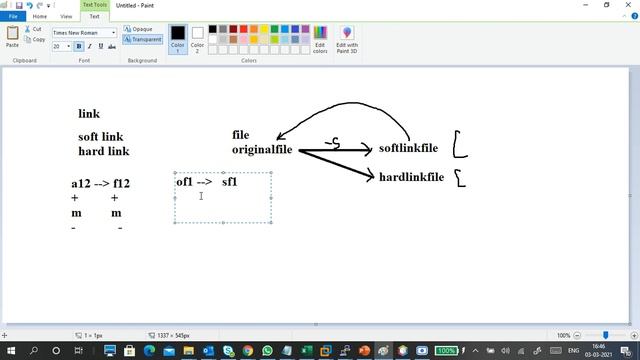Open WhatsApp from the taskbar

(267, 351)
